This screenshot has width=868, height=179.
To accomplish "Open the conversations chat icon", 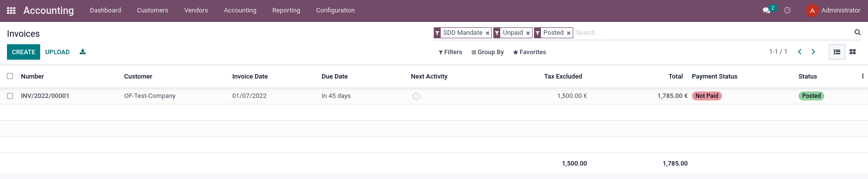I will (x=766, y=10).
